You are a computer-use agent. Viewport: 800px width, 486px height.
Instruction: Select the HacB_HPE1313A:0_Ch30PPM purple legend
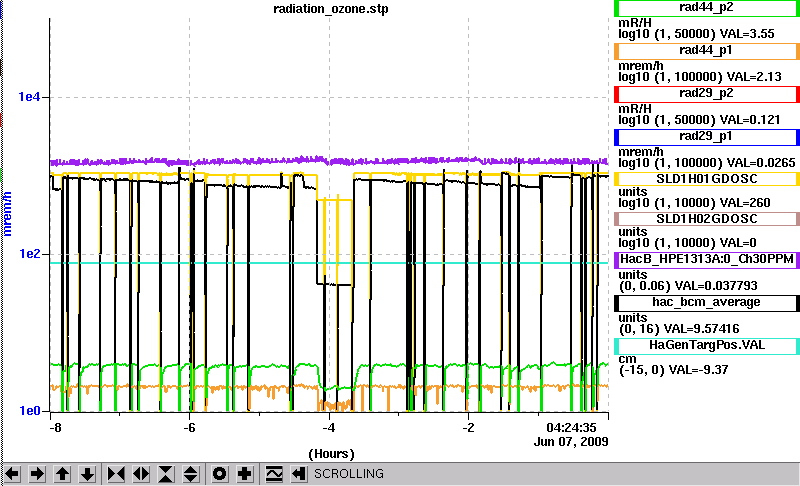click(x=707, y=259)
